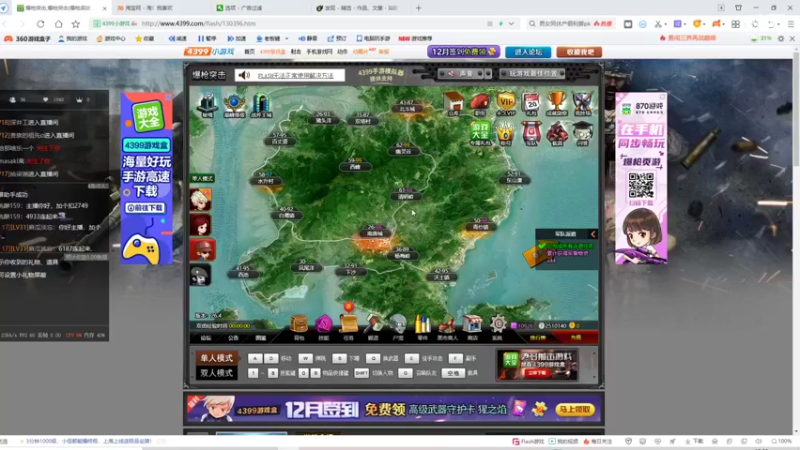Open the calendar gift icon

tap(531, 103)
